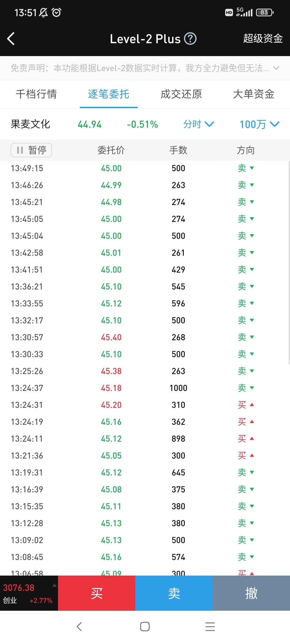Tap the 果麦文化 stock name
The width and height of the screenshot is (290, 644).
coord(30,124)
